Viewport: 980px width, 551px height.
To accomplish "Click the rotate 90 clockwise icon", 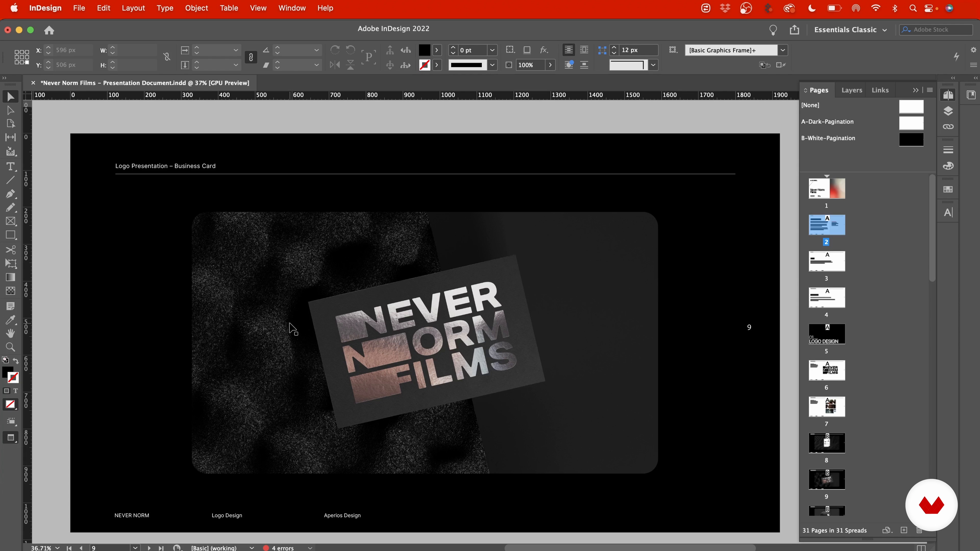I will [335, 50].
